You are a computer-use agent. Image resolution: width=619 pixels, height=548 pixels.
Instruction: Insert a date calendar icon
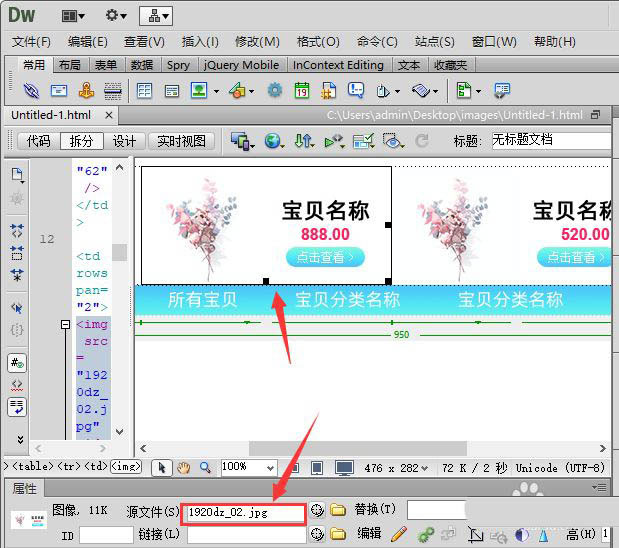[x=302, y=90]
